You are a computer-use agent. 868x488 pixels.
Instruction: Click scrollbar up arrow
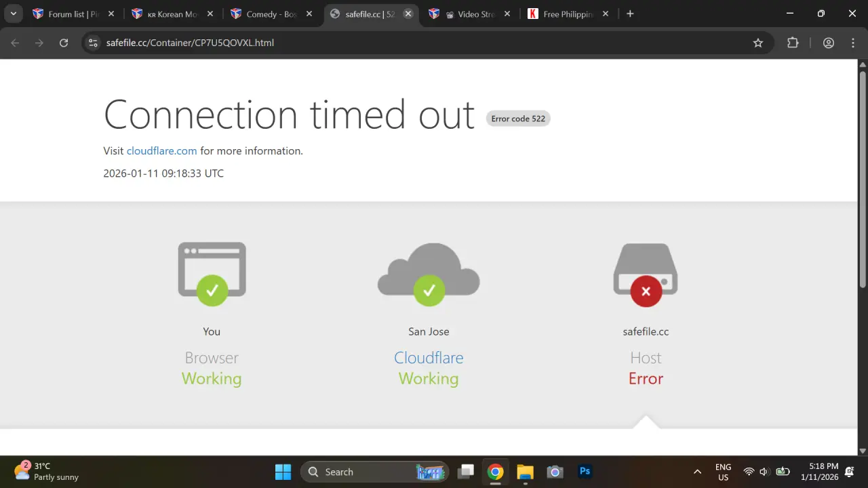point(863,63)
